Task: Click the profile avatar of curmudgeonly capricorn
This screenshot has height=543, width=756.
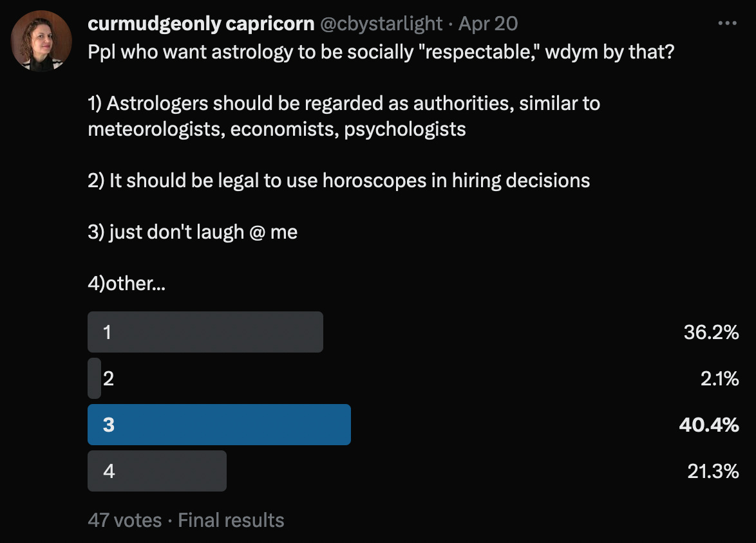Action: pyautogui.click(x=41, y=40)
